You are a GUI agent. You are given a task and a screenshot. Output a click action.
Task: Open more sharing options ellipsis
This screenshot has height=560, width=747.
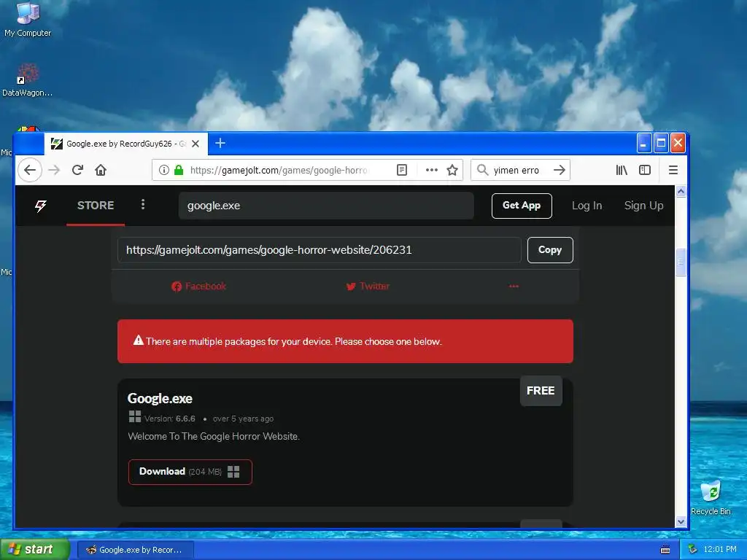point(514,286)
